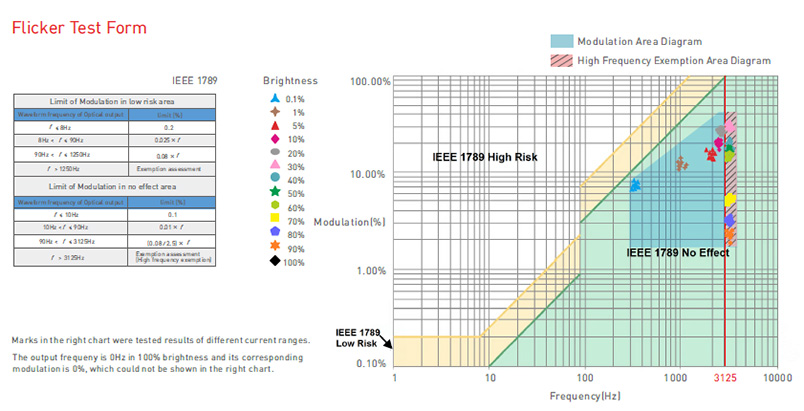Select the 'Limit of Modulation in low risk area' header
This screenshot has width=804, height=411.
(x=114, y=101)
